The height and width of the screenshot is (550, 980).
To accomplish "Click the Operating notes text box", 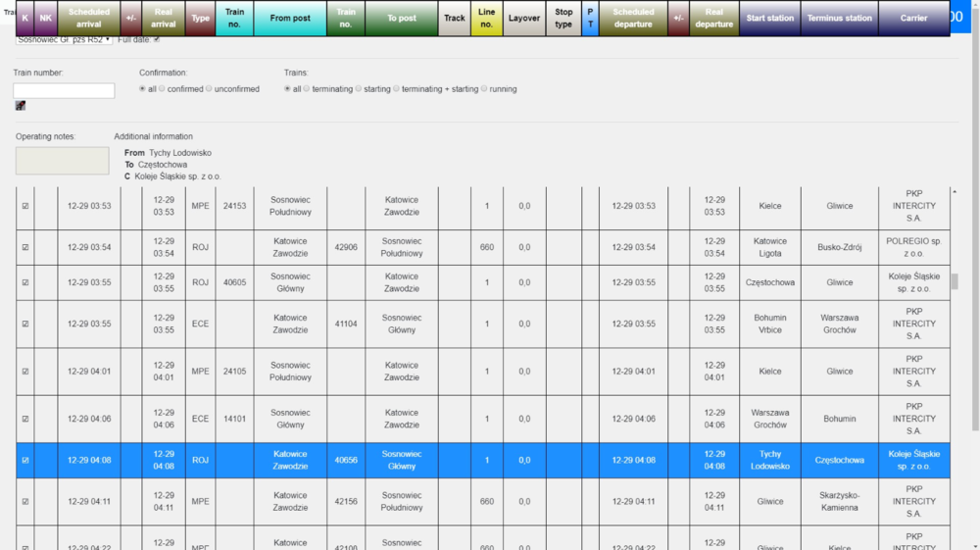I will (63, 161).
